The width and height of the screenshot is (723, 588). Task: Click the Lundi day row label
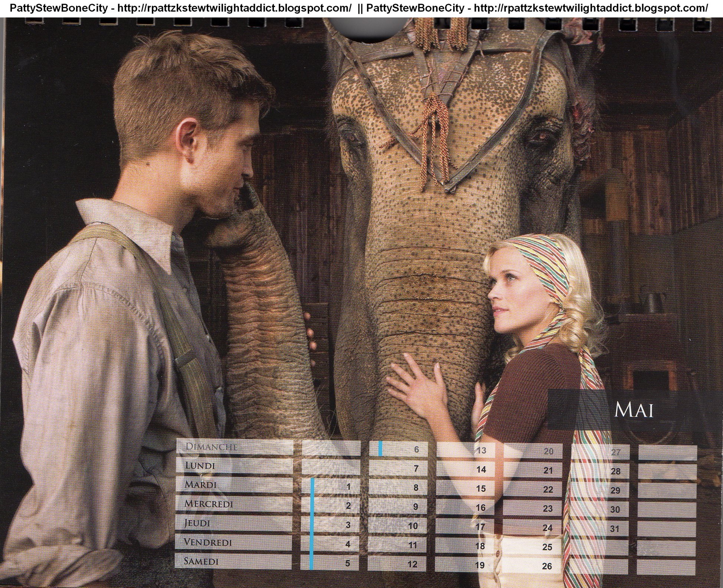(x=200, y=465)
